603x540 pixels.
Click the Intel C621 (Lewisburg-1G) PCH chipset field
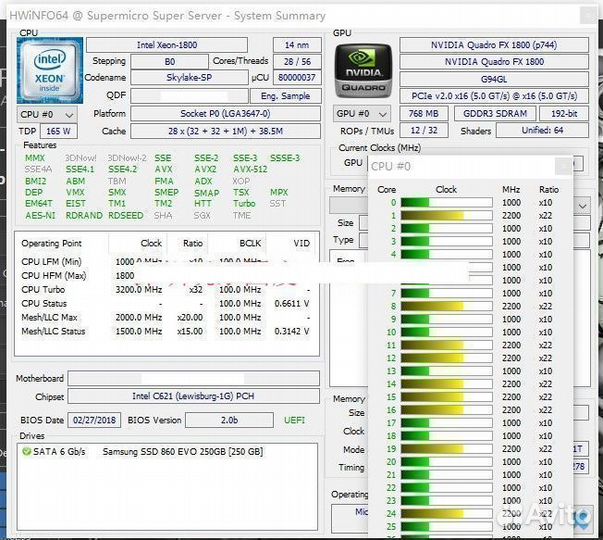(193, 396)
